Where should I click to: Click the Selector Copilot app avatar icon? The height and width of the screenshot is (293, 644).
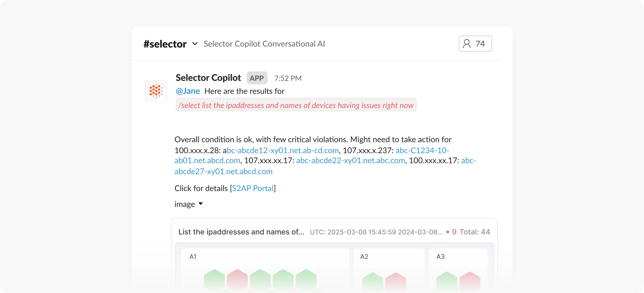[156, 91]
